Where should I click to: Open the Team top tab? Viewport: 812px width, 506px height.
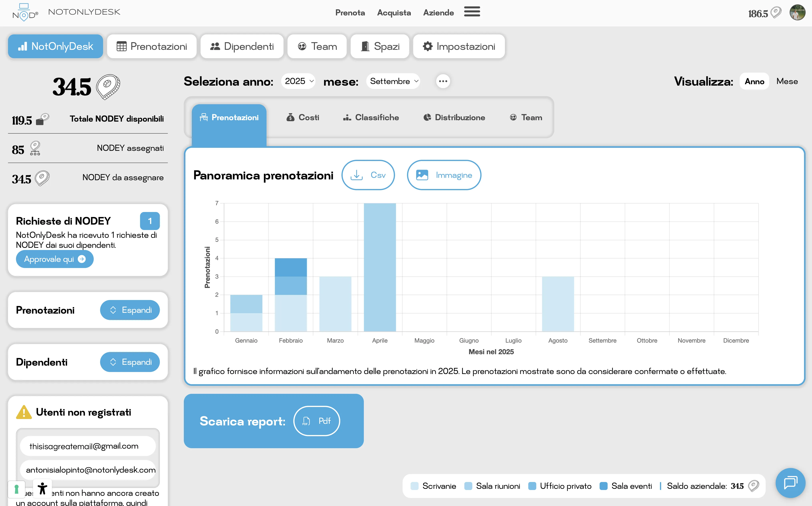click(317, 46)
